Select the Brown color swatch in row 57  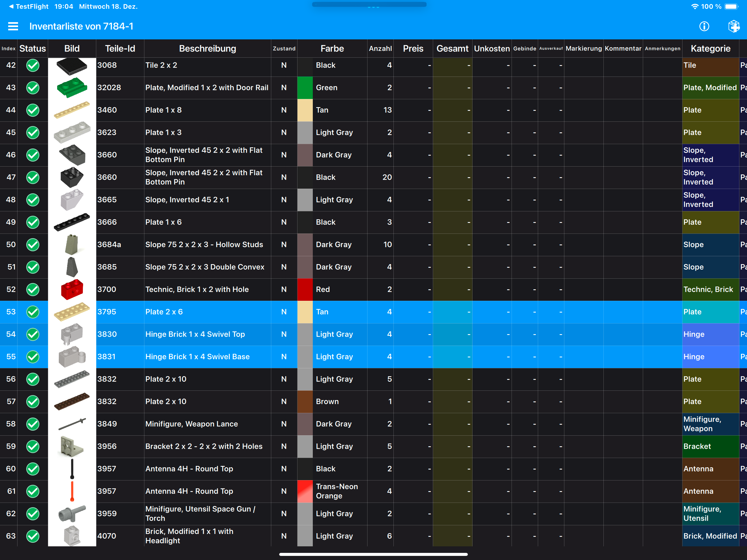(305, 402)
